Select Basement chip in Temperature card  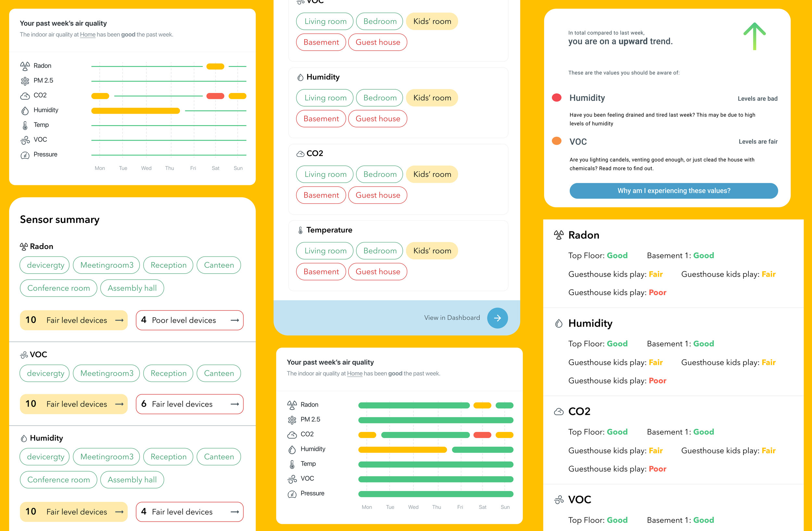(x=321, y=272)
